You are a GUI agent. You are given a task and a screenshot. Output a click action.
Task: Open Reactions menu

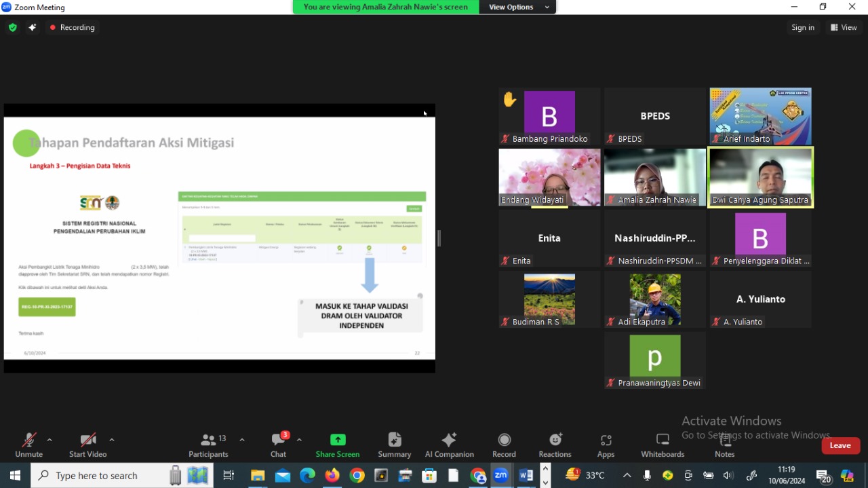(555, 445)
